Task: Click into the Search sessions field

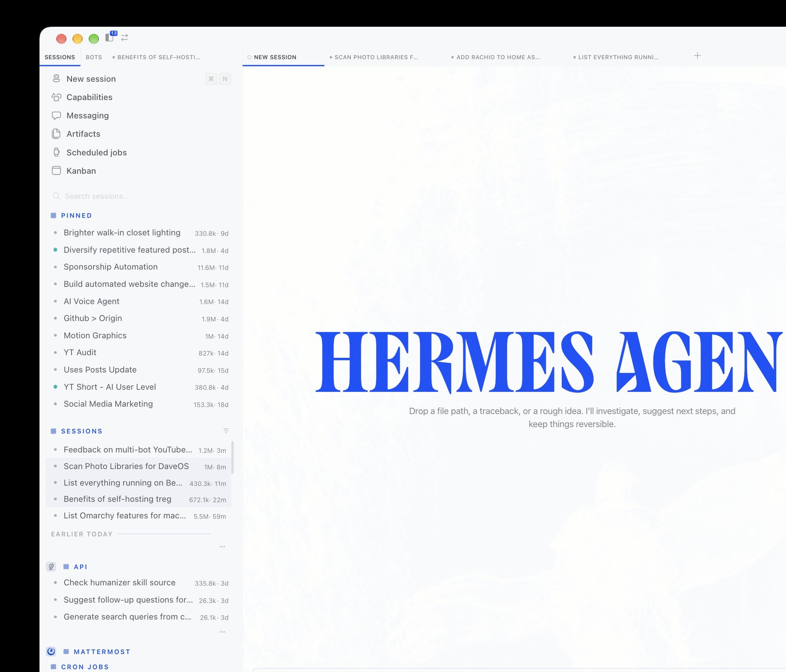Action: pyautogui.click(x=141, y=196)
